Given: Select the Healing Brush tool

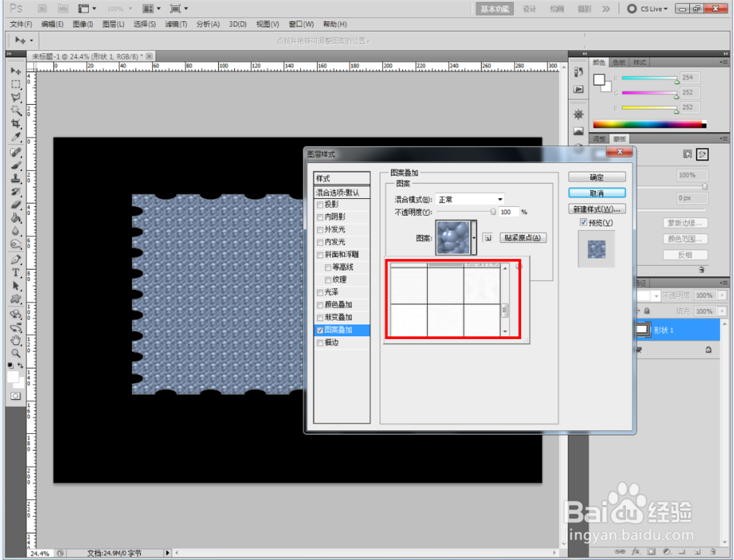Looking at the screenshot, I should pyautogui.click(x=16, y=153).
